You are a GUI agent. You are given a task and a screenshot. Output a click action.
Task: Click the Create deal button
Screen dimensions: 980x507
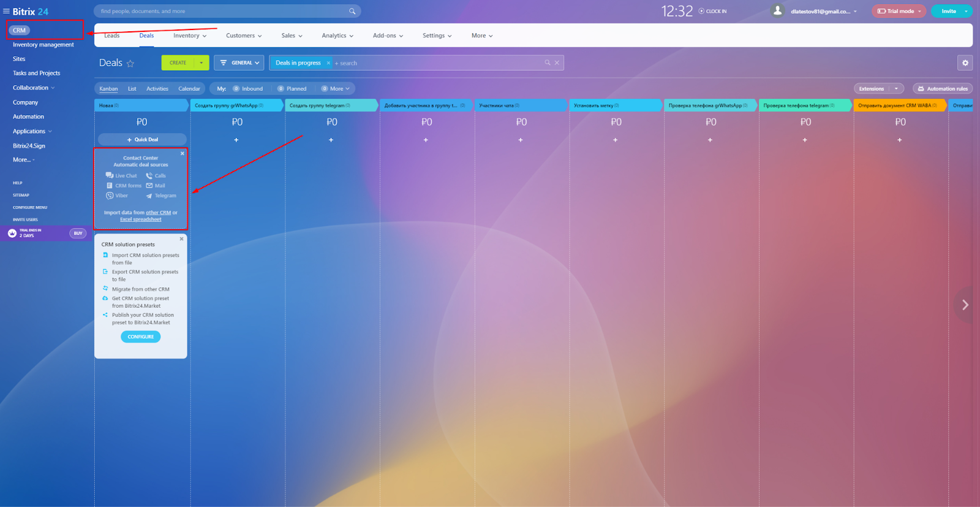tap(178, 63)
